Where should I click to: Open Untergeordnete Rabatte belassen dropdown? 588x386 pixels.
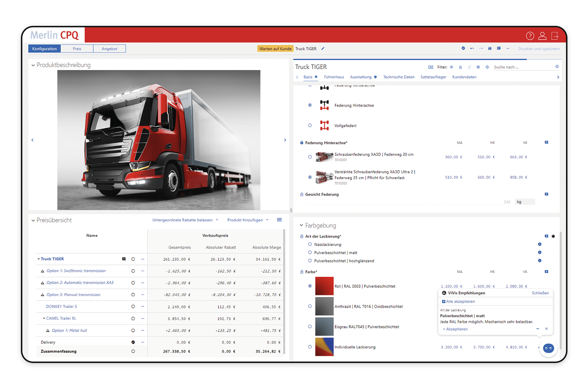click(185, 220)
